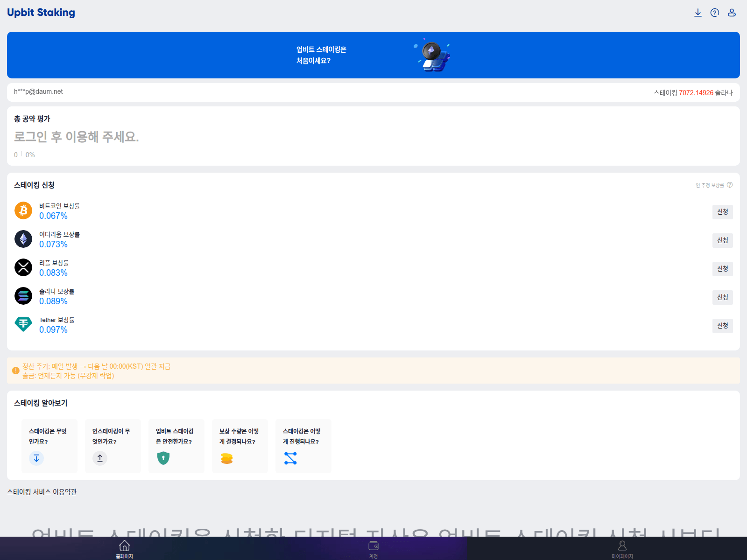Open the 언스테이킹이 무엇인가요? card
The width and height of the screenshot is (747, 560).
113,446
